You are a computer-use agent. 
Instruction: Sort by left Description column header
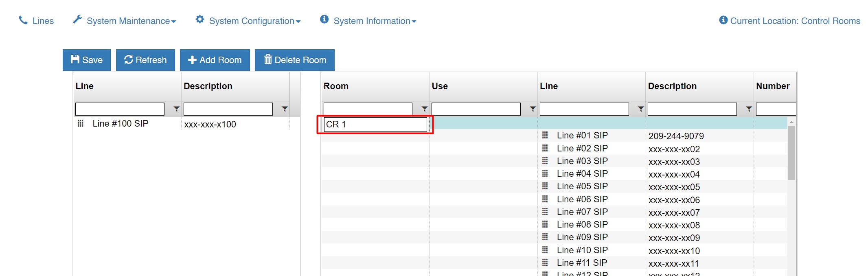pyautogui.click(x=235, y=86)
